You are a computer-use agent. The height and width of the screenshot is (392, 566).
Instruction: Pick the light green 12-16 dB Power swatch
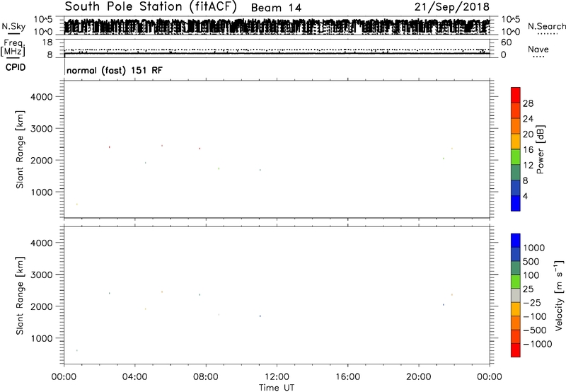click(516, 157)
